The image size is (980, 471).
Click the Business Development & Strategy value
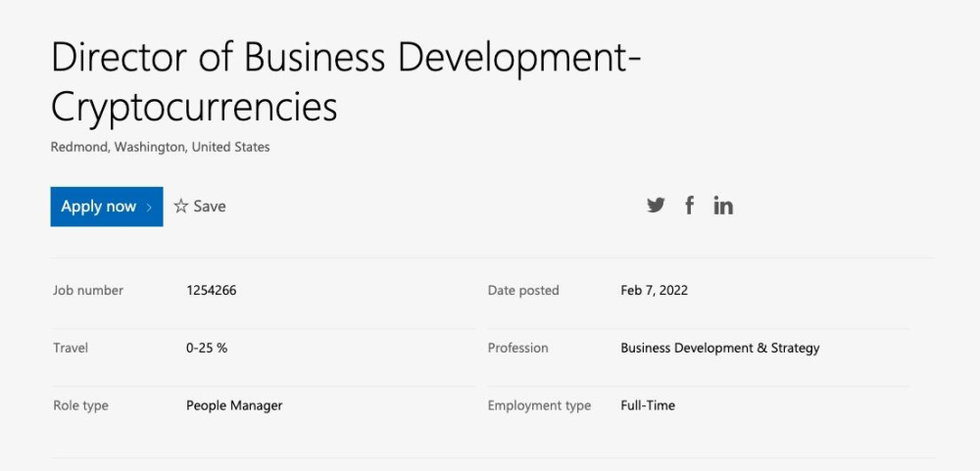[x=720, y=348]
